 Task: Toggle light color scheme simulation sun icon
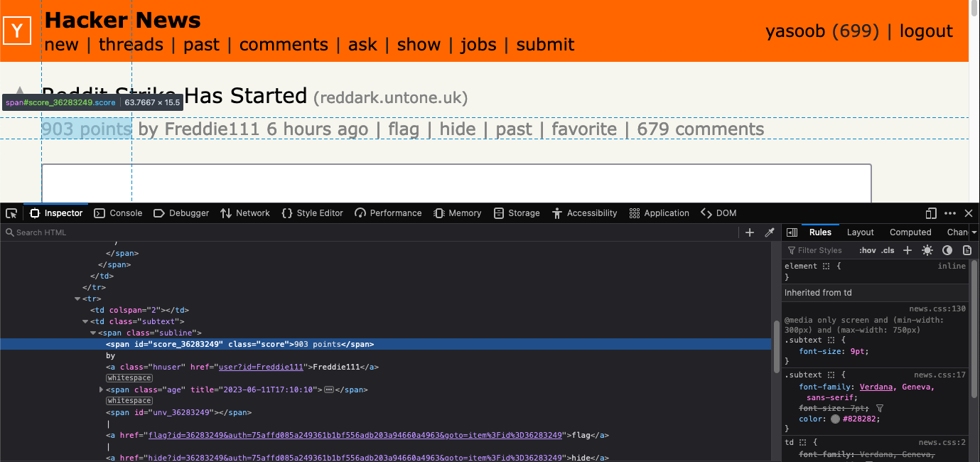coord(927,250)
